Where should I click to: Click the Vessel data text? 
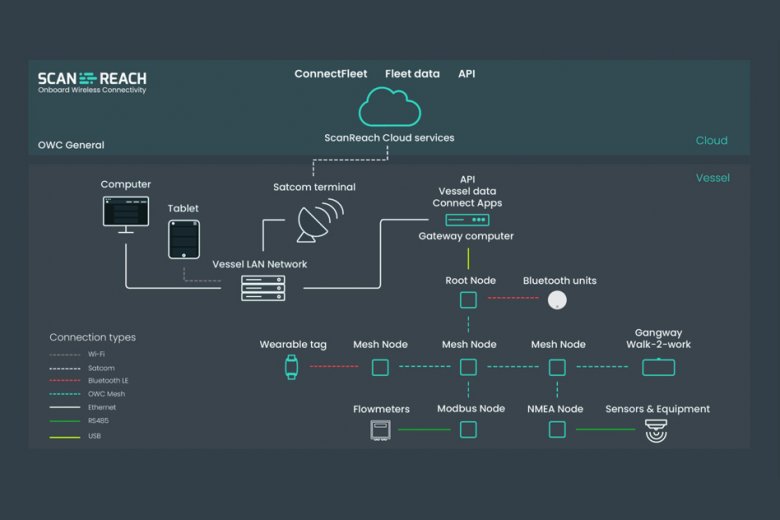(x=467, y=191)
